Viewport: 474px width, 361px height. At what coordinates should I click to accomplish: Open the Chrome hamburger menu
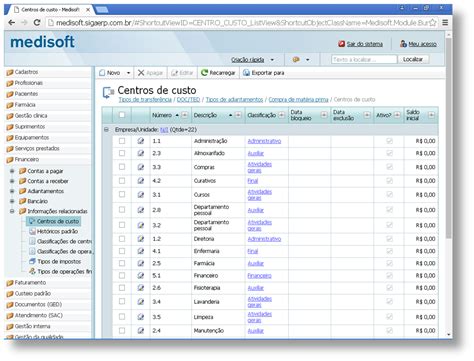pos(445,23)
